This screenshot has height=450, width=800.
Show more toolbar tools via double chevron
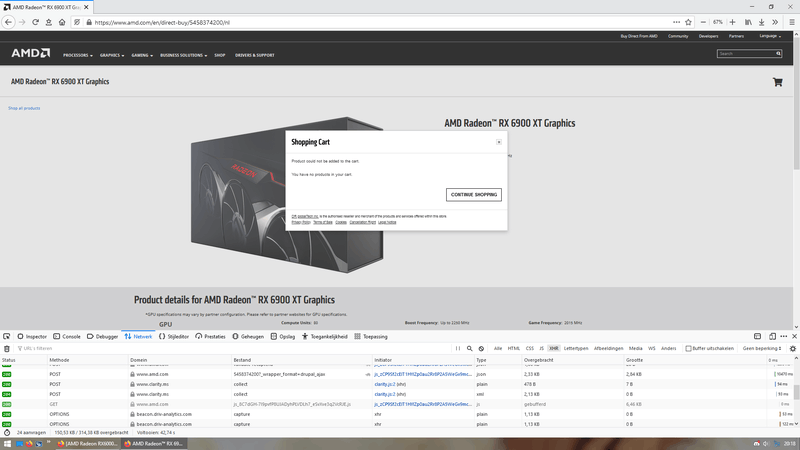pyautogui.click(x=775, y=22)
